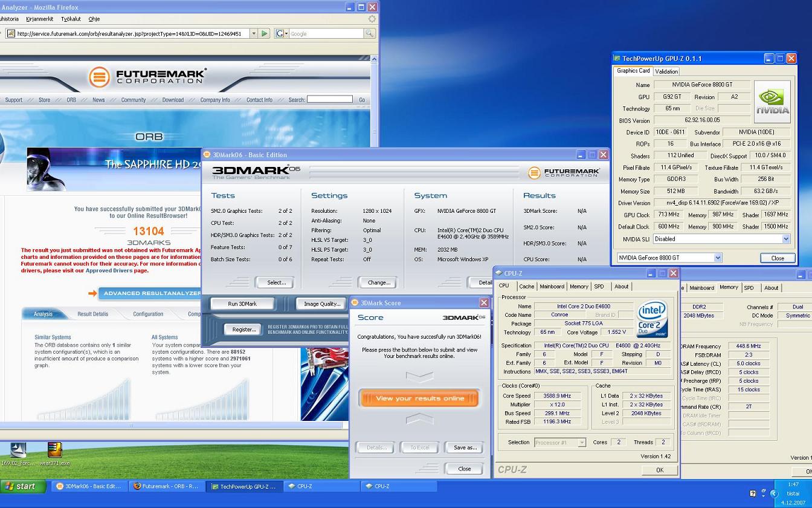This screenshot has height=508, width=812.
Task: Open the Windows Start button
Action: [x=23, y=486]
